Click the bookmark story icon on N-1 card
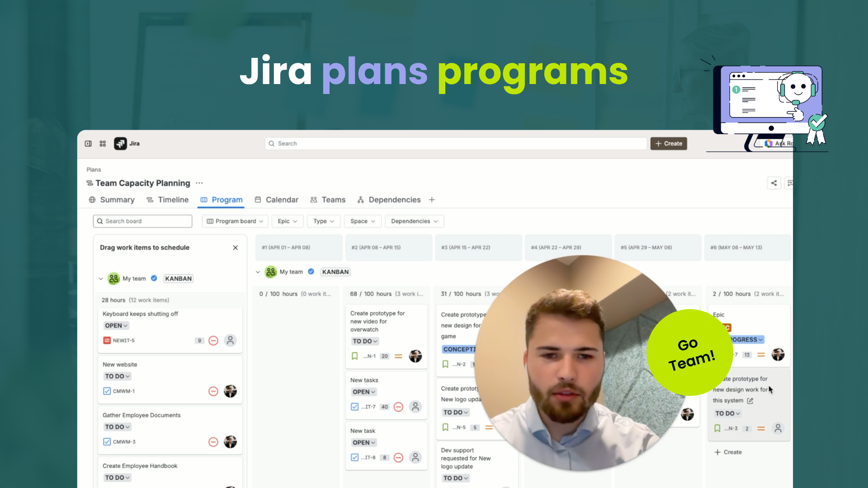The image size is (868, 488). 355,356
